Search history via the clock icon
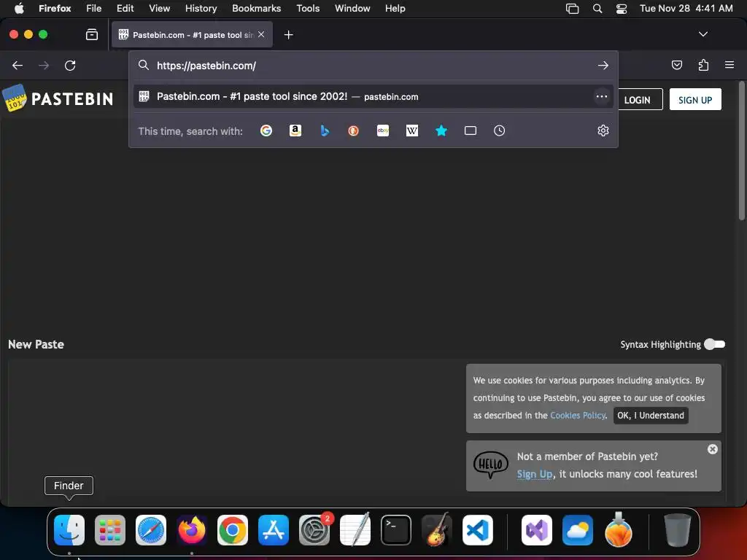The height and width of the screenshot is (560, 747). click(499, 131)
